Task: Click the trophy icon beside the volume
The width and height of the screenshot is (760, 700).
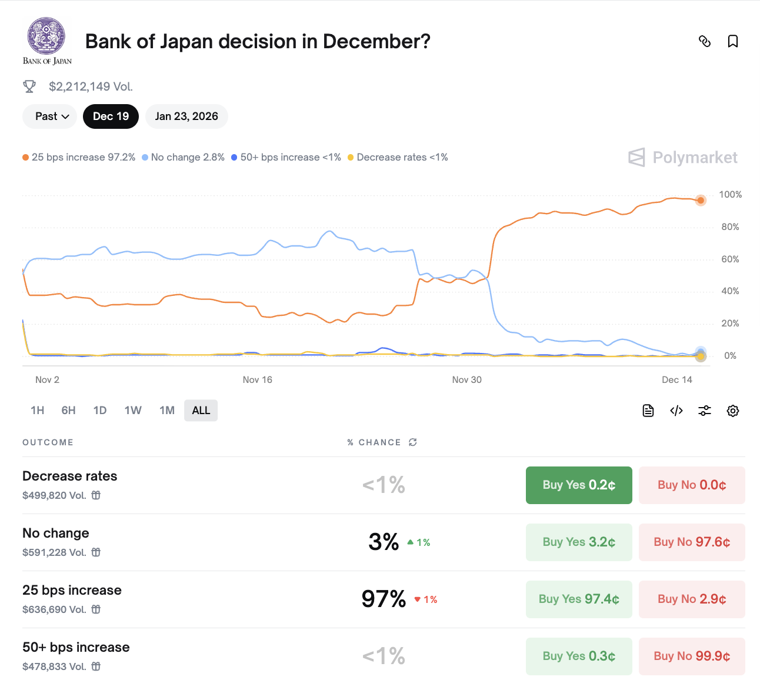Action: [29, 86]
